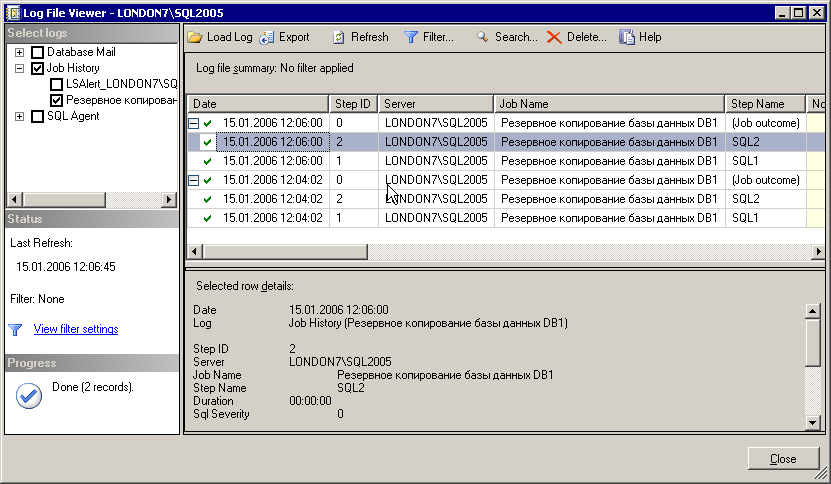
Task: Click the Close button
Action: tap(783, 459)
